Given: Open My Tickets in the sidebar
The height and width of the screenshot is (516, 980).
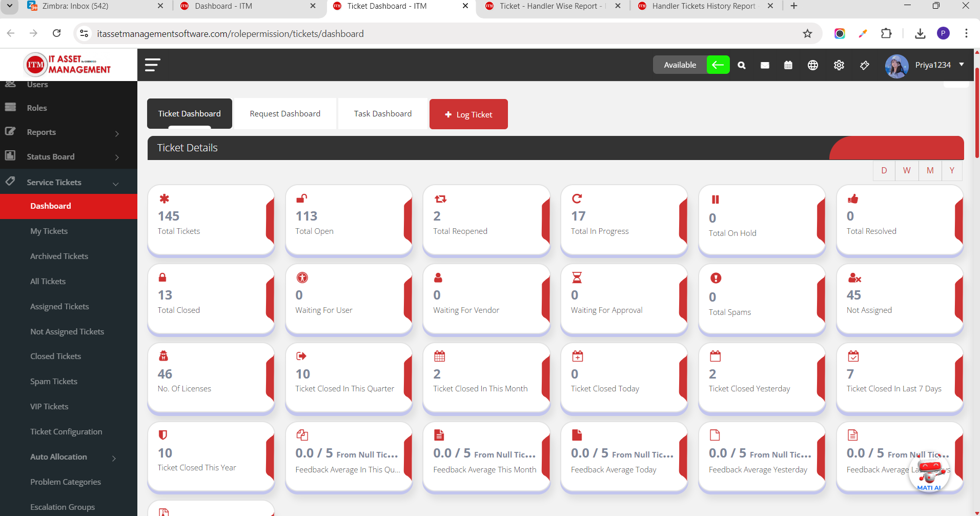Looking at the screenshot, I should click(48, 231).
